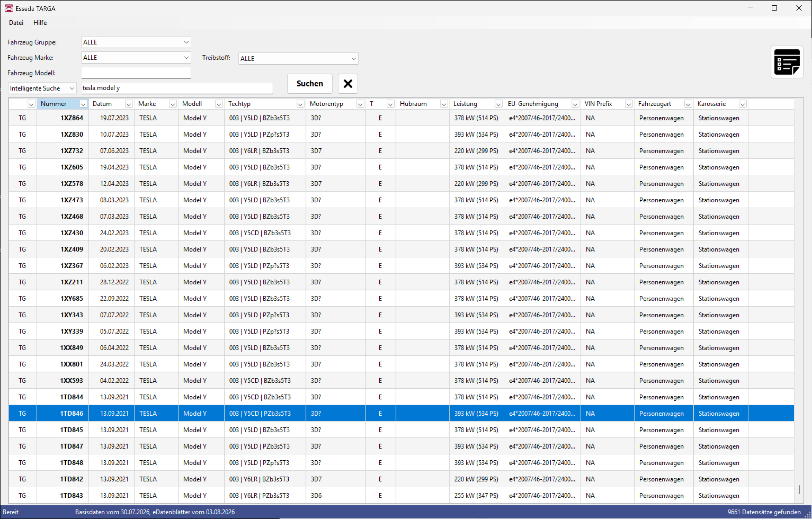Select row number 1XZ830

coord(401,134)
